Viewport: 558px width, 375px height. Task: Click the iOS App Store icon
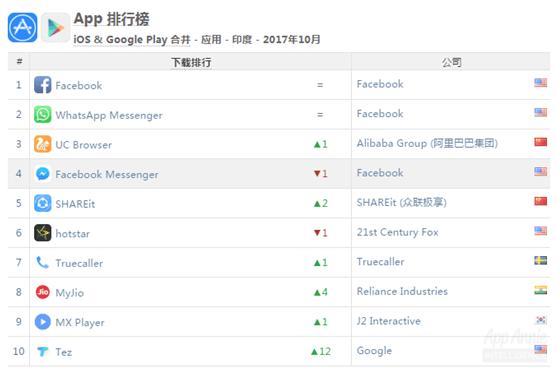(22, 27)
